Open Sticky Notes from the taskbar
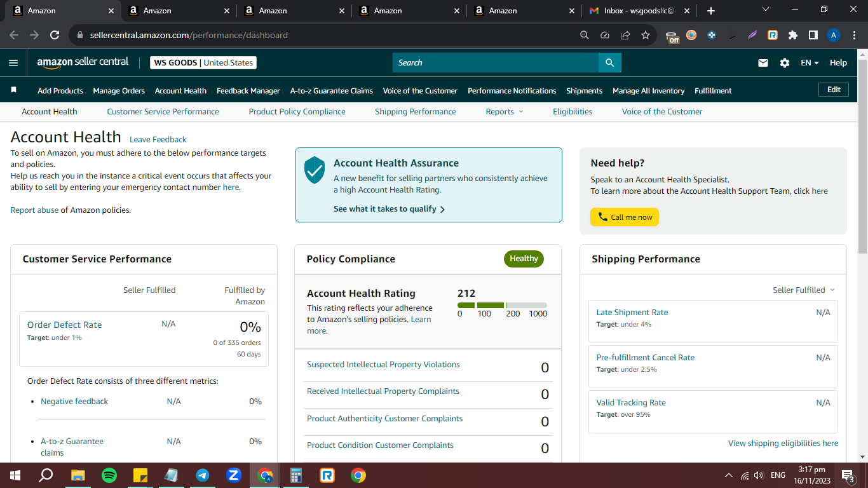The width and height of the screenshot is (868, 488). (140, 475)
